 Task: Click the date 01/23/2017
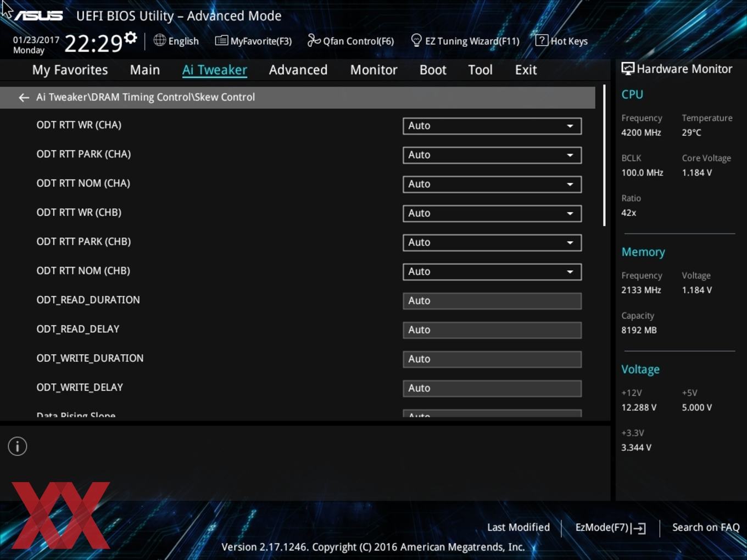click(36, 40)
